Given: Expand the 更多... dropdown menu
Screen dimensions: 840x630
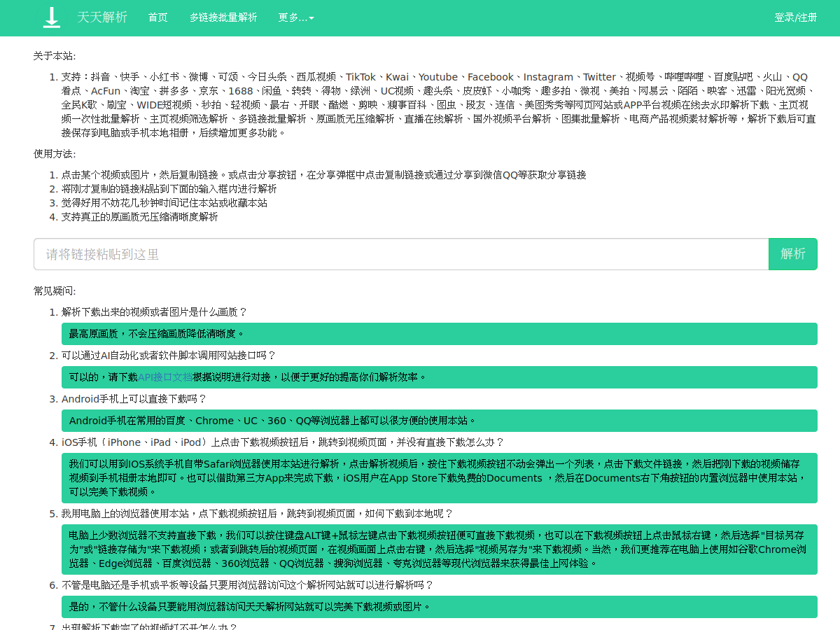Looking at the screenshot, I should (296, 17).
